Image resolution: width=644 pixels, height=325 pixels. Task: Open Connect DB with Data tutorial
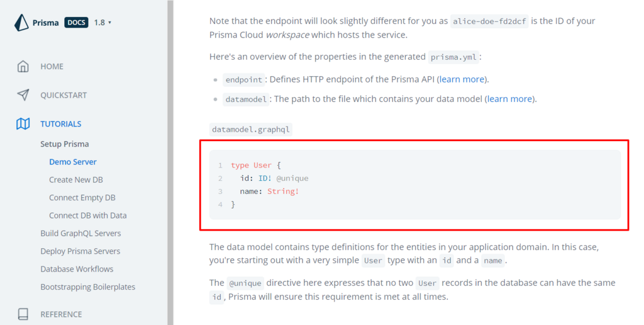point(88,215)
